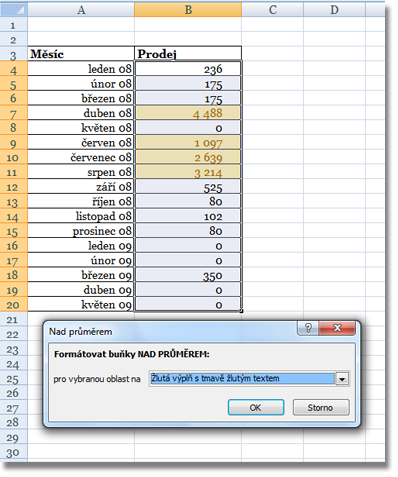
Task: Confirm with the OK button
Action: pyautogui.click(x=256, y=407)
